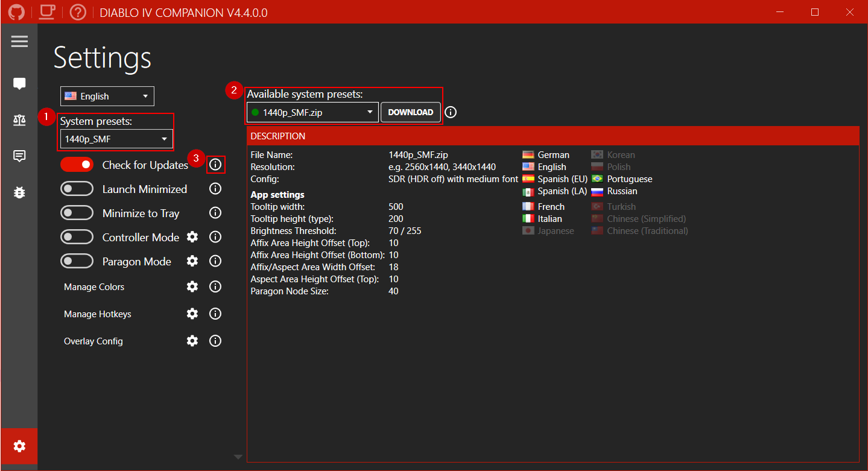Show info for Launch Minimized

[x=215, y=189]
